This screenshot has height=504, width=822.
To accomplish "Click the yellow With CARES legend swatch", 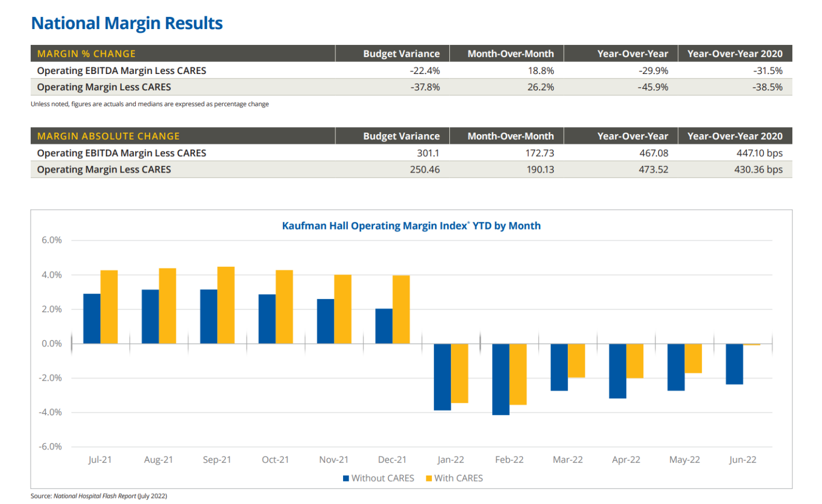I will tap(429, 478).
